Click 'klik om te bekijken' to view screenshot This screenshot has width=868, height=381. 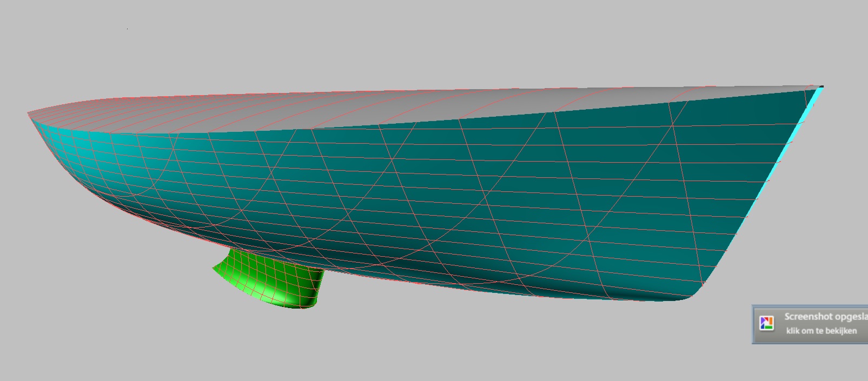pos(821,331)
